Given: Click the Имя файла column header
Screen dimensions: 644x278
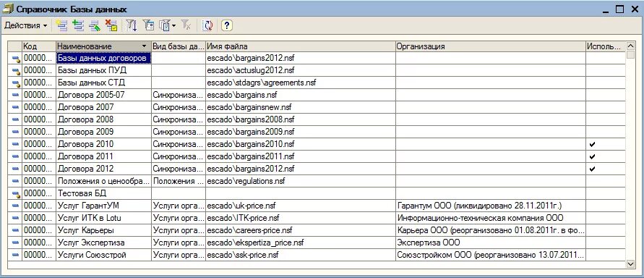Looking at the screenshot, I should point(300,46).
